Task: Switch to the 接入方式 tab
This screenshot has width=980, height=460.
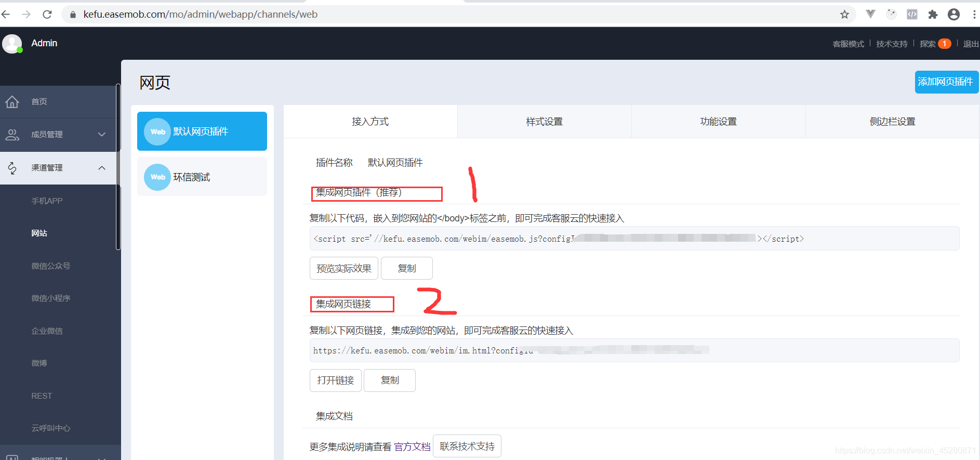Action: click(x=370, y=122)
